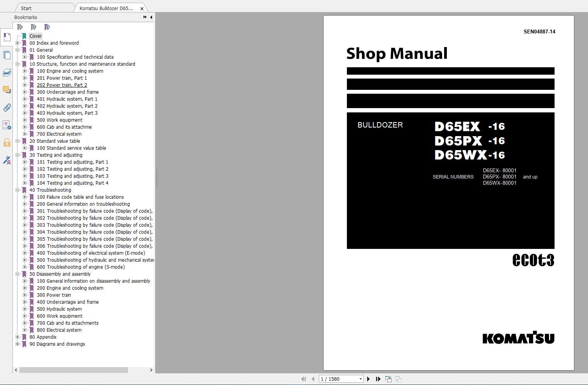Click the bookmarks horizontal scrollbar thumb
The width and height of the screenshot is (588, 385).
click(73, 370)
